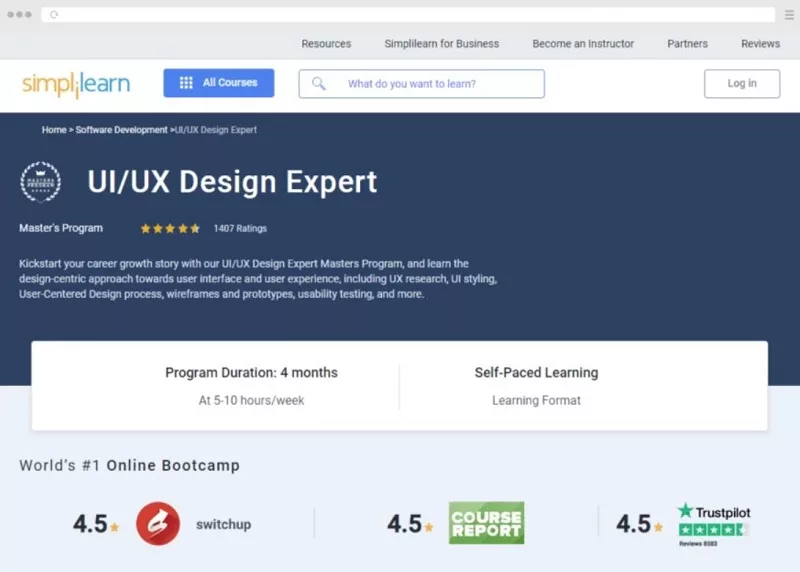Click the reload icon in the address bar

click(x=54, y=15)
